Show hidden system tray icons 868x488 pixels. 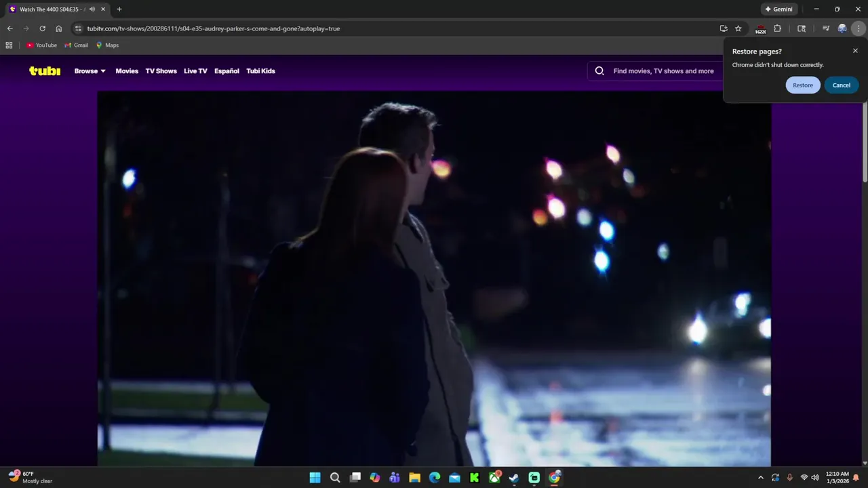point(760,478)
